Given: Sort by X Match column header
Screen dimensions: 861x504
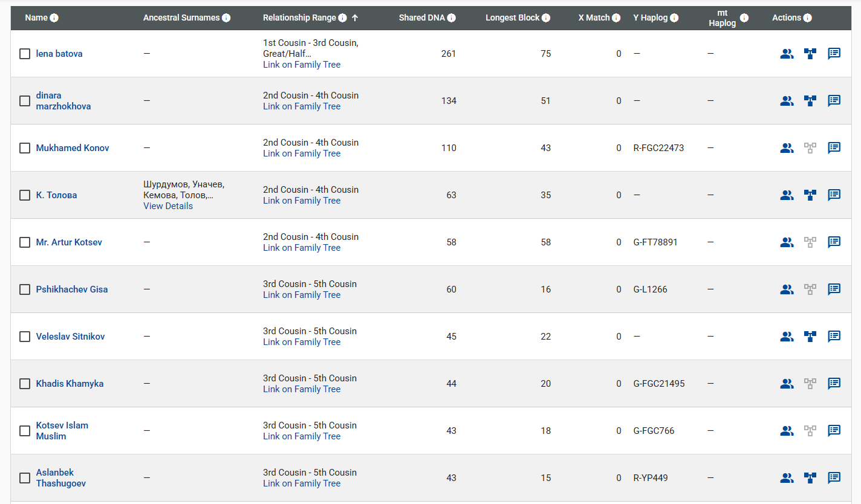Looking at the screenshot, I should (x=594, y=18).
